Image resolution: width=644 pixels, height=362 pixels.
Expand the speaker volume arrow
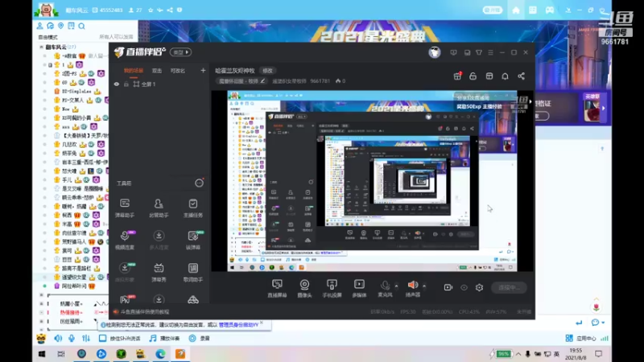(x=424, y=286)
